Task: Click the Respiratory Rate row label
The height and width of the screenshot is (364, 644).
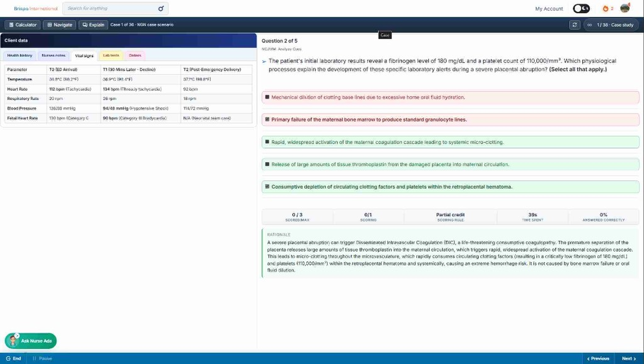Action: tap(23, 99)
